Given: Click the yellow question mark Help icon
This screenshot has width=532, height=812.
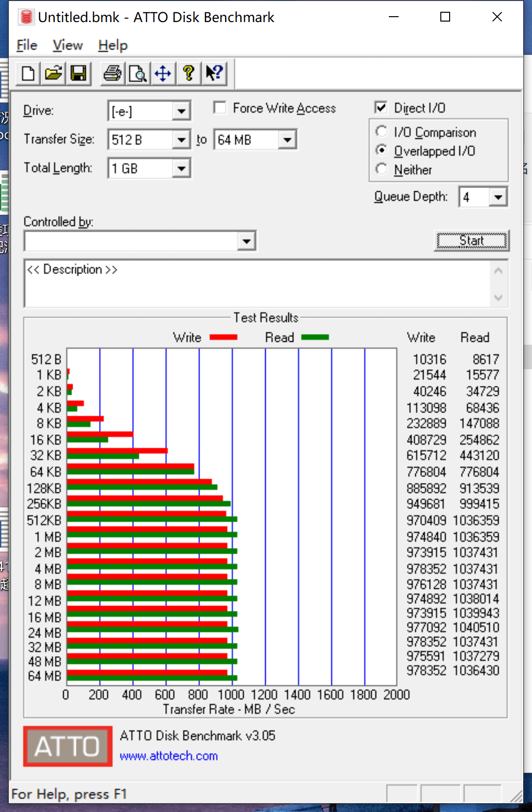Looking at the screenshot, I should click(x=188, y=74).
